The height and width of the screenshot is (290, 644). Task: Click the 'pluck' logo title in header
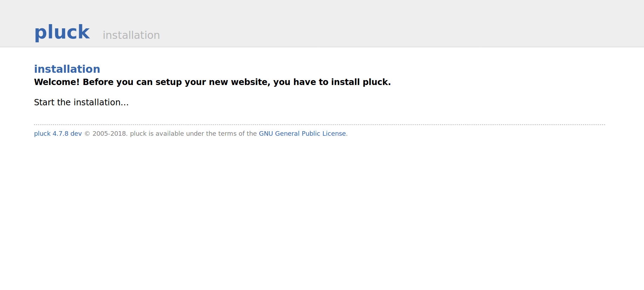click(x=62, y=32)
